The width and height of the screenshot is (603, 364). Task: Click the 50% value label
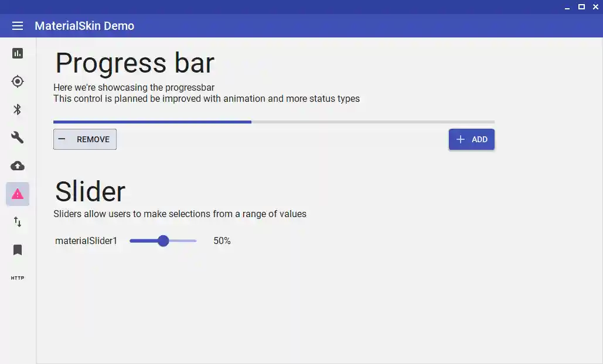click(222, 241)
